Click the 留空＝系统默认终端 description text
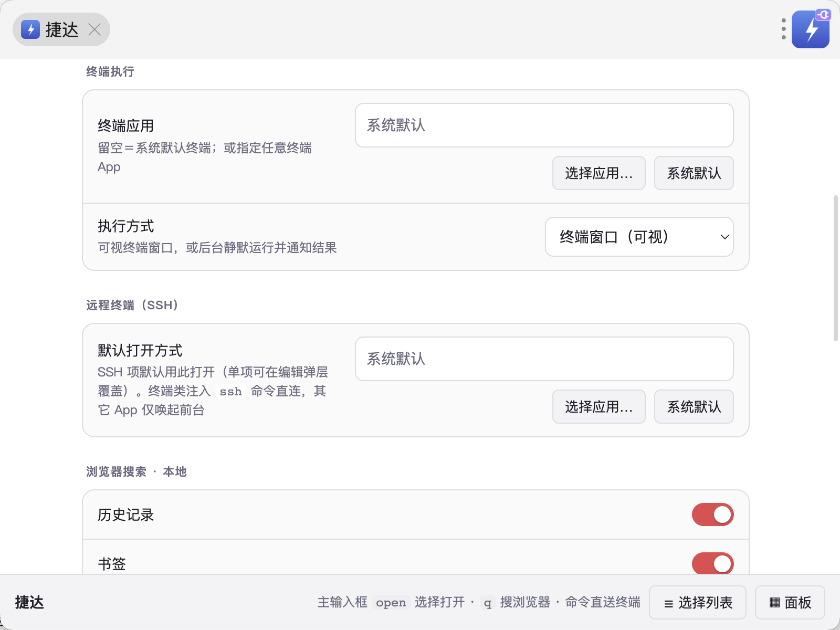 [205, 157]
